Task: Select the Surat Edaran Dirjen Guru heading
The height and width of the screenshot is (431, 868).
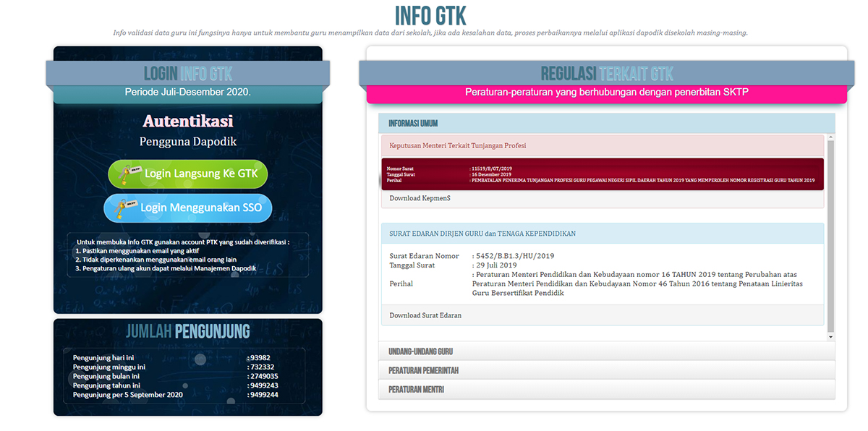Action: [x=482, y=234]
